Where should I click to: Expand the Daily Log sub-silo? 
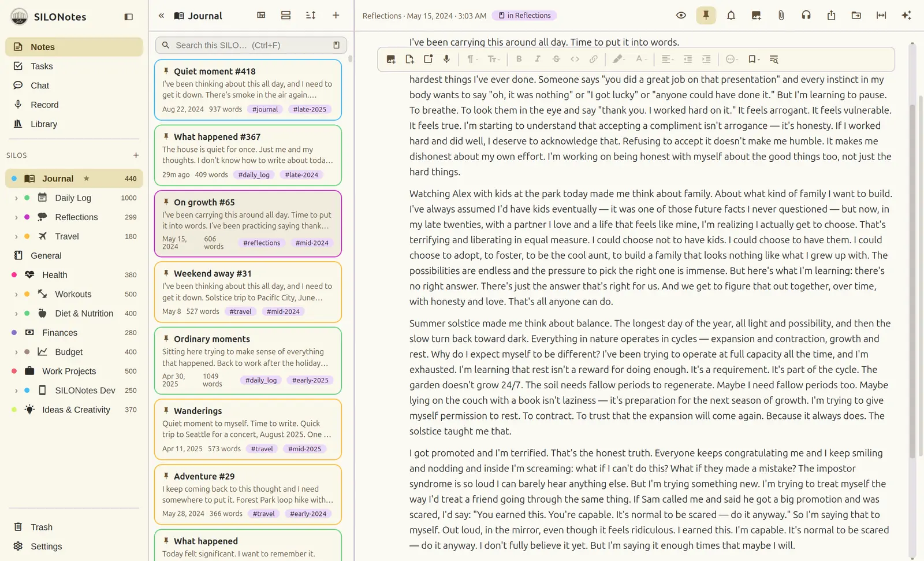point(16,198)
